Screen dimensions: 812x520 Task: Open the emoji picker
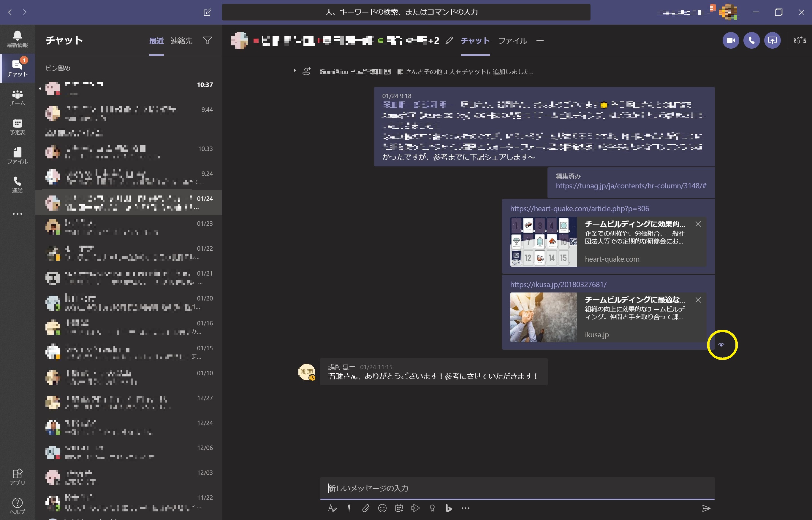click(x=382, y=508)
